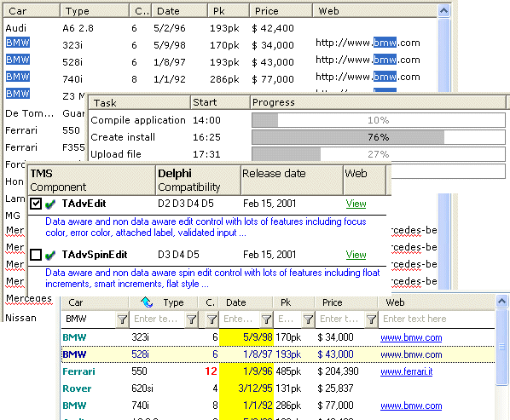Click the Pk filter text field
This screenshot has width=510, height=420.
(288, 319)
